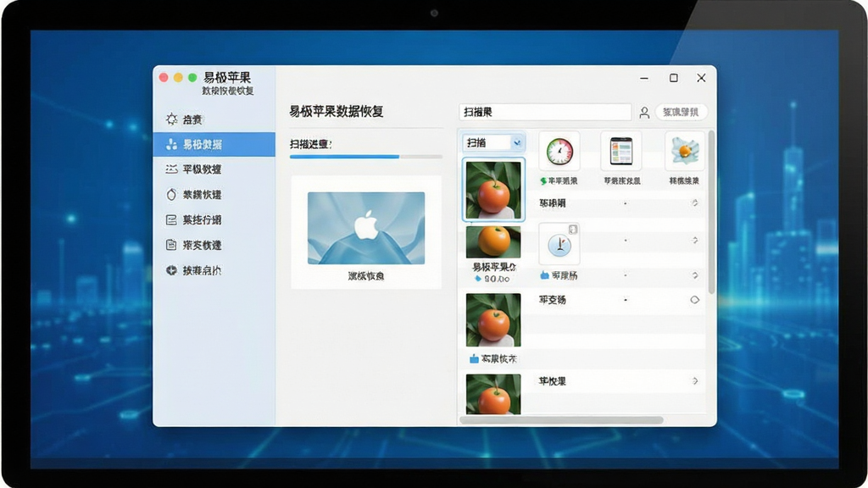This screenshot has width=868, height=488.
Task: Open the 扫描 dropdown selector
Action: (492, 142)
